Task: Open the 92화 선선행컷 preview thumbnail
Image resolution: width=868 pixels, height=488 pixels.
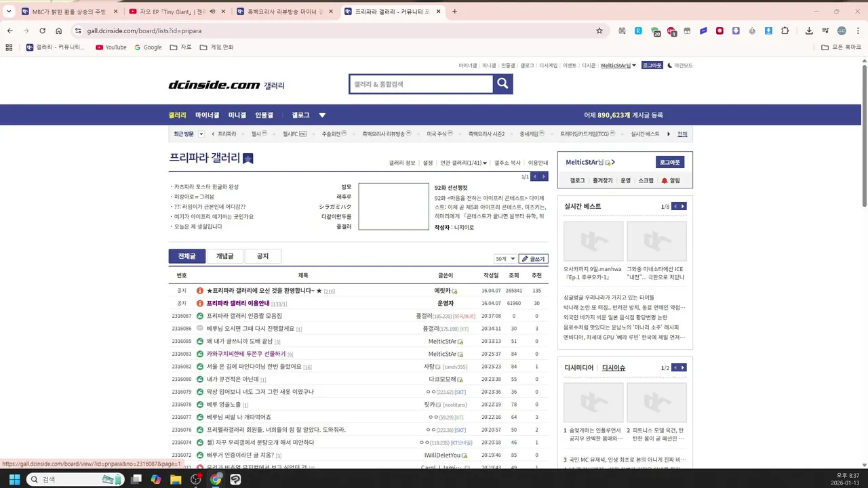Action: coord(393,206)
